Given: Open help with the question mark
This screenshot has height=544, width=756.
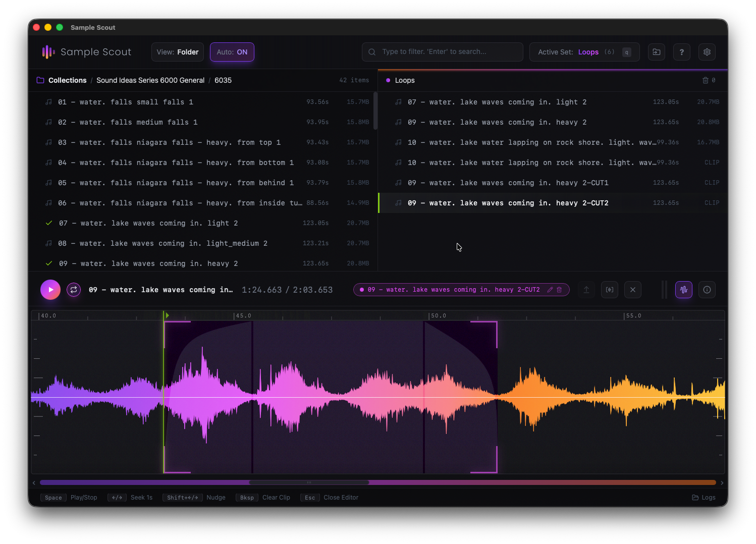Looking at the screenshot, I should pyautogui.click(x=682, y=52).
